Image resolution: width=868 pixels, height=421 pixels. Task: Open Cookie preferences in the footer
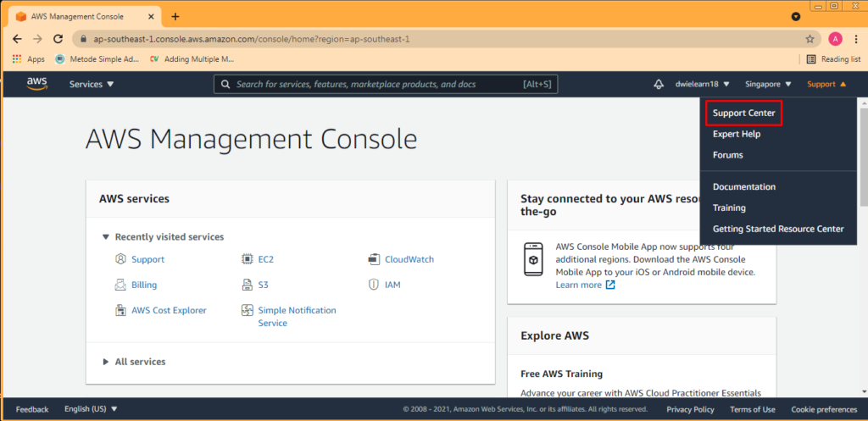coord(824,409)
